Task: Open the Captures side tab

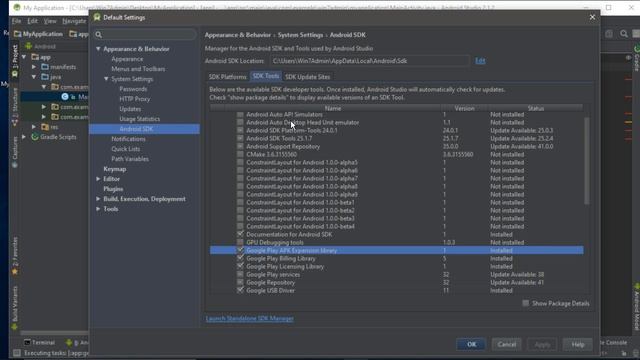Action: pyautogui.click(x=15, y=152)
